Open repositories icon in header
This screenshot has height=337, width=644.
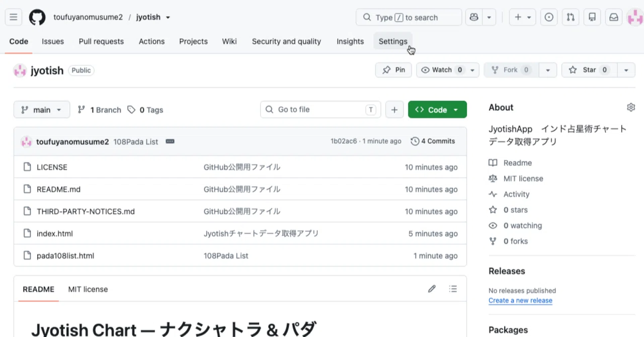coord(592,17)
